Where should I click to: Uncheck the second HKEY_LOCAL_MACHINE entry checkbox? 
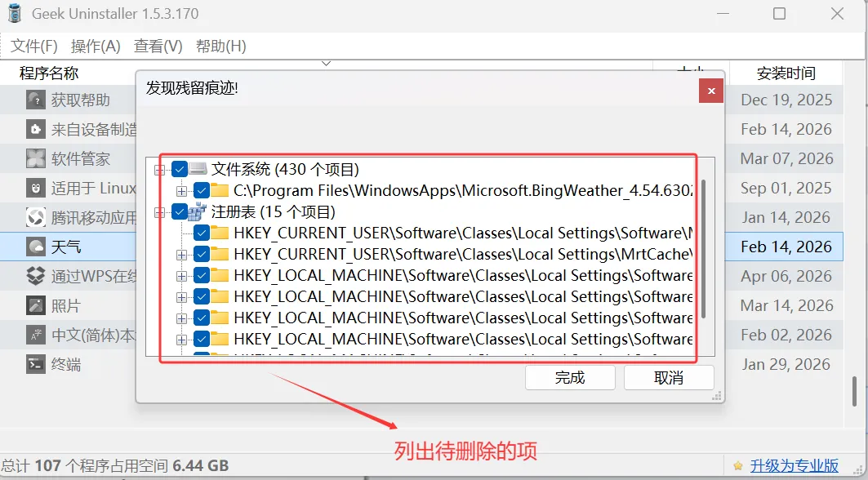tap(202, 297)
